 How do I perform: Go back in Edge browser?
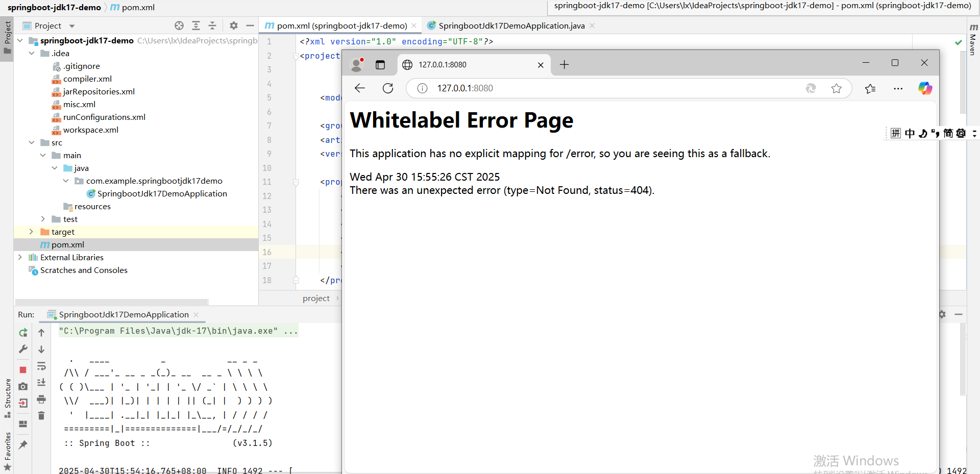360,88
